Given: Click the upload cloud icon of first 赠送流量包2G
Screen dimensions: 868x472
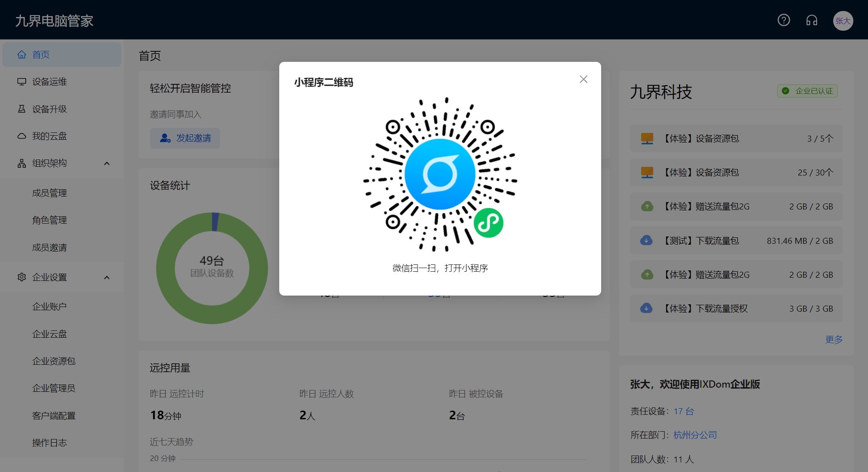Looking at the screenshot, I should (647, 206).
